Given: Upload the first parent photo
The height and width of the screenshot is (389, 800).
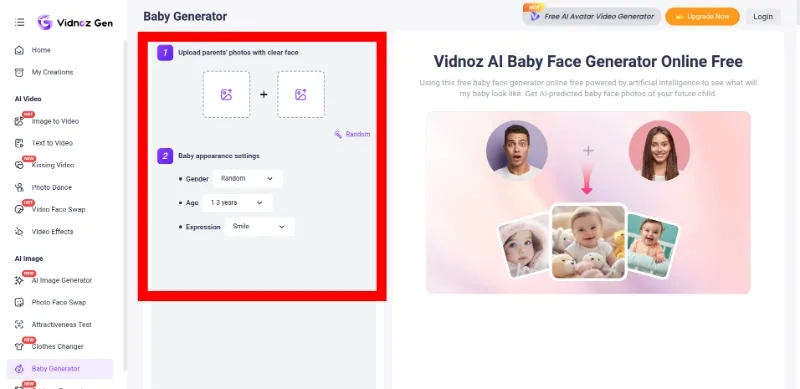Looking at the screenshot, I should (227, 94).
